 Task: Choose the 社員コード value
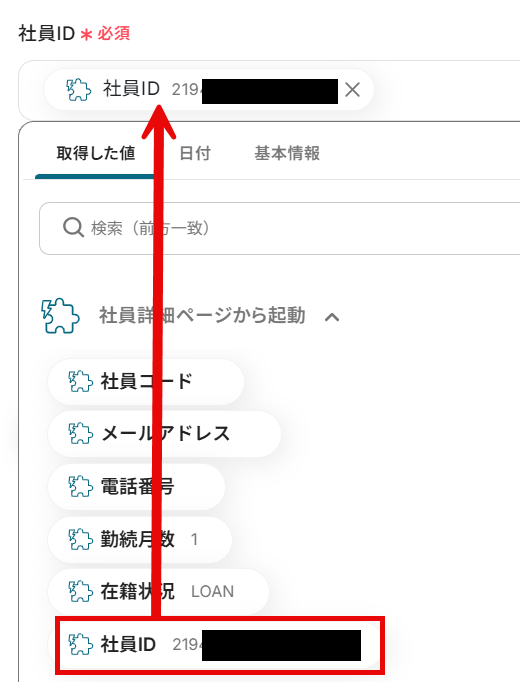[x=146, y=382]
